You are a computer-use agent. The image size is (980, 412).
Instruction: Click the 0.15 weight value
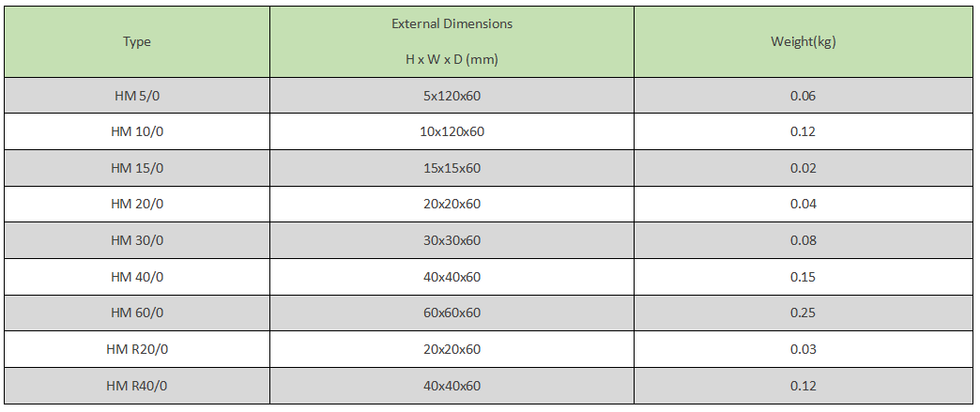coord(804,277)
